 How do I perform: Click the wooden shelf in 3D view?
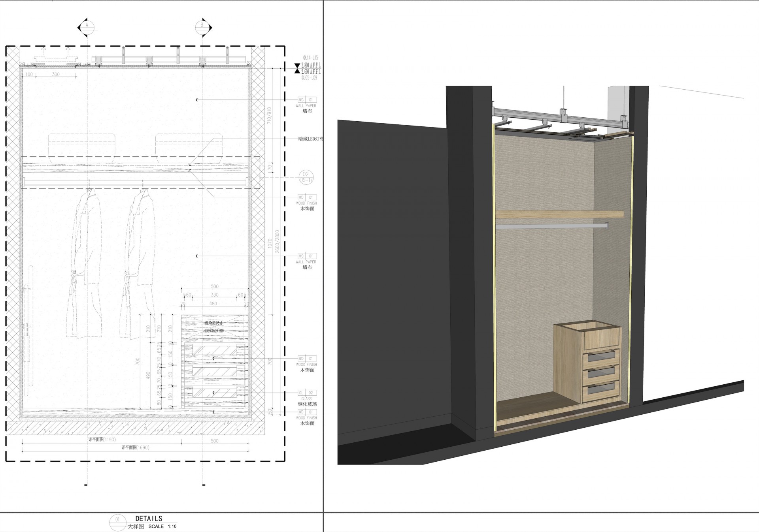pyautogui.click(x=559, y=214)
